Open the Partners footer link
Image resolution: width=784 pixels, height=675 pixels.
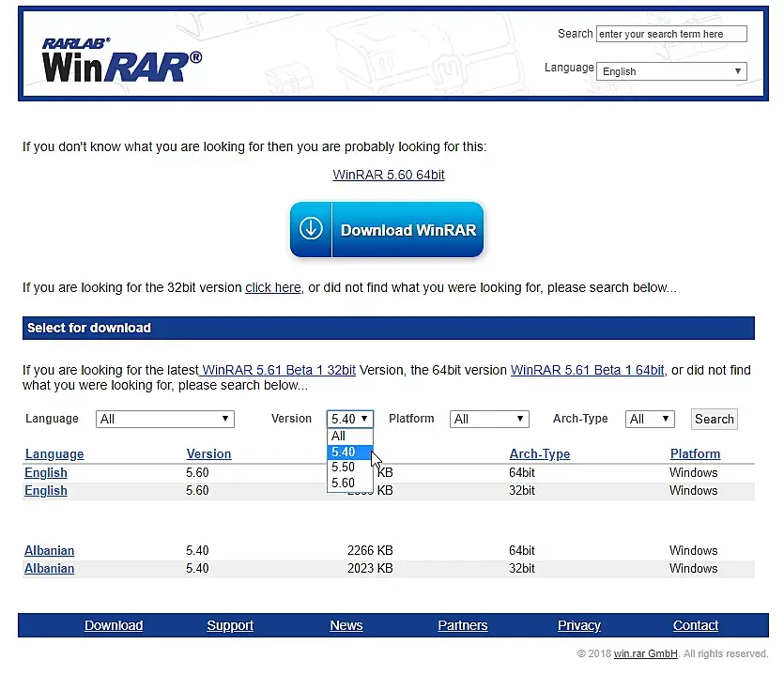(x=463, y=625)
